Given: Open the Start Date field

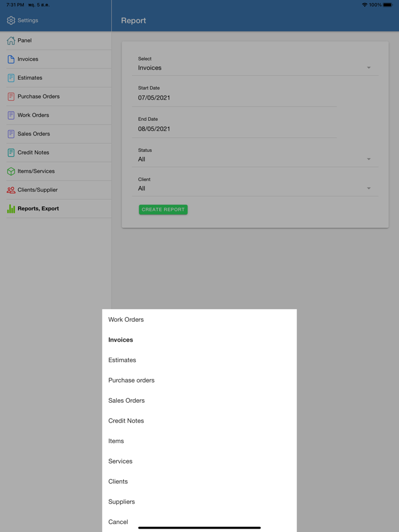Looking at the screenshot, I should click(234, 94).
